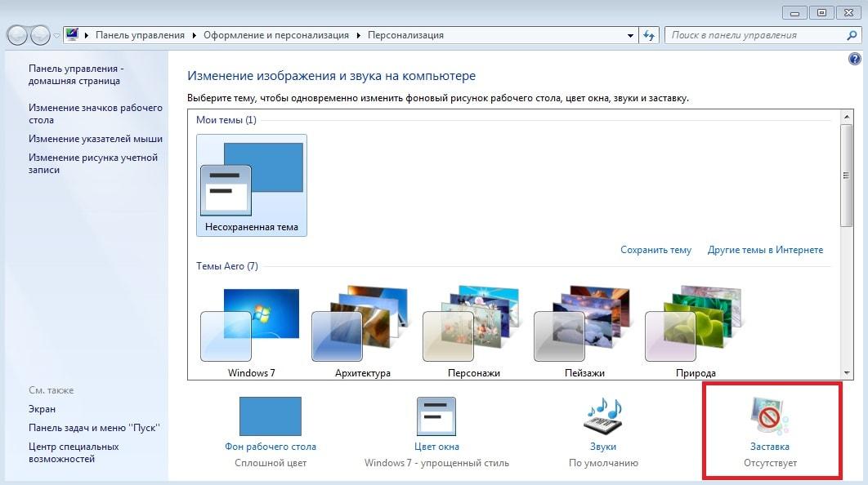Open the recent pages dropdown next to Forward
This screenshot has height=485, width=868.
pyautogui.click(x=56, y=36)
